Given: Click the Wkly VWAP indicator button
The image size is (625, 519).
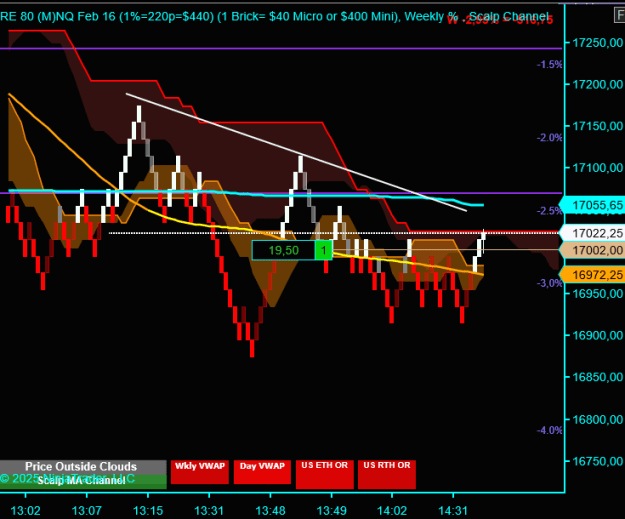Looking at the screenshot, I should coord(200,472).
